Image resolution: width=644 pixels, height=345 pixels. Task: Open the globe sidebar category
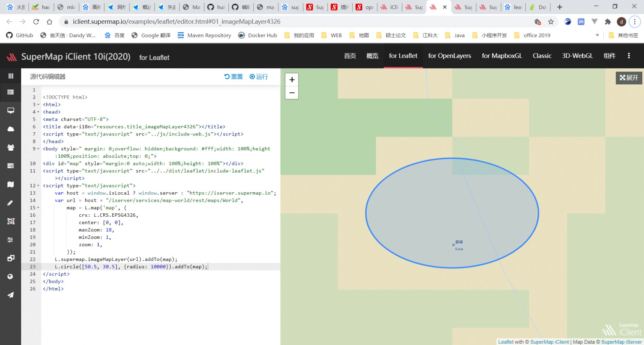pos(11,277)
